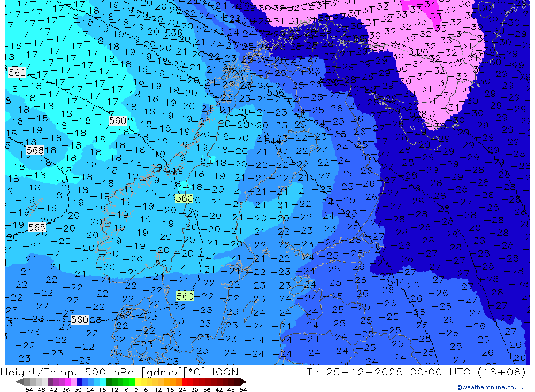The height and width of the screenshot is (392, 535).
Task: Select the dark brown right arrow end of legend
Action: [x=243, y=381]
